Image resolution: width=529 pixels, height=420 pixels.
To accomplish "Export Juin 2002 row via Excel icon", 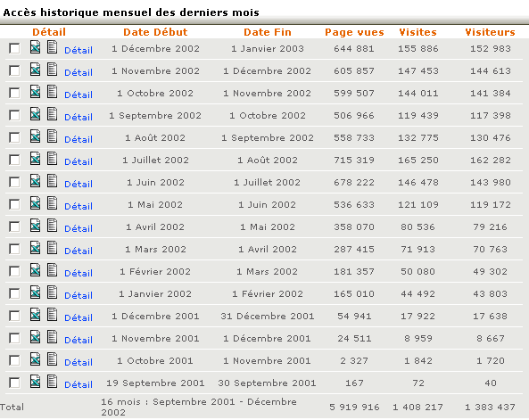I will [x=36, y=180].
